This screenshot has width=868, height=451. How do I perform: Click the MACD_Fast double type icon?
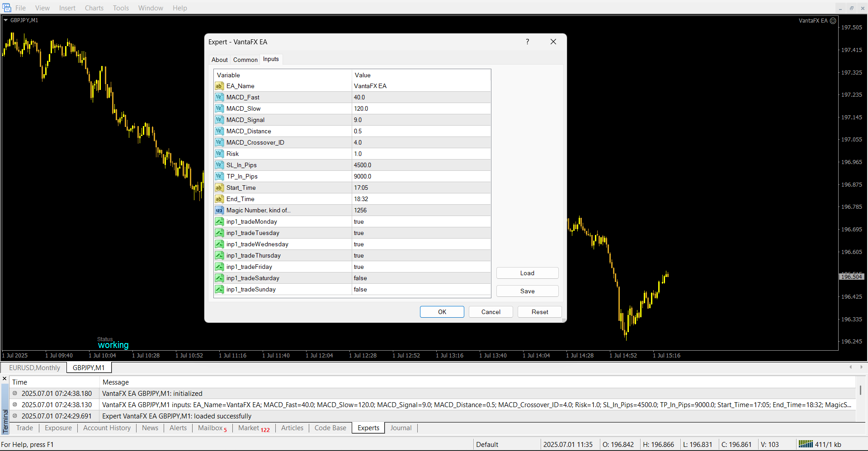click(219, 97)
